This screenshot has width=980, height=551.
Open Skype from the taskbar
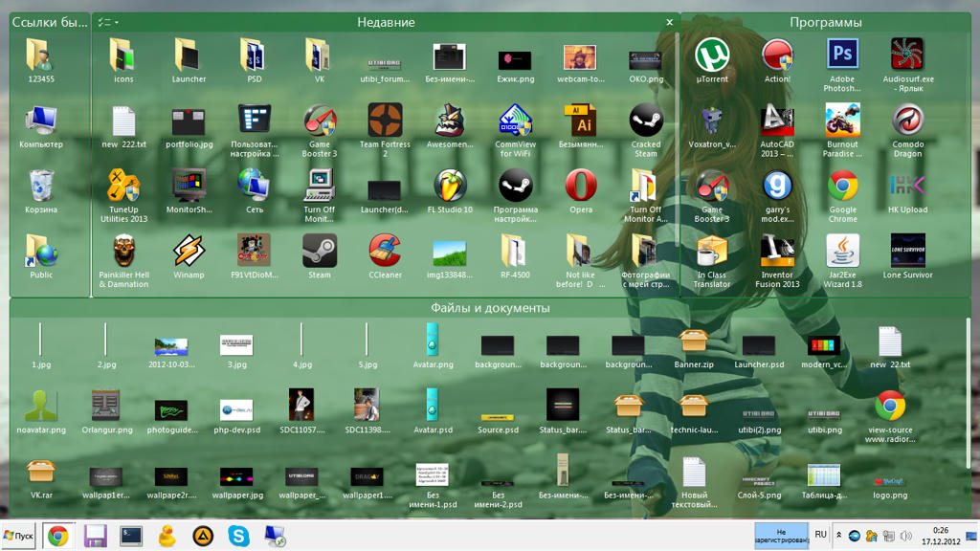click(x=238, y=536)
